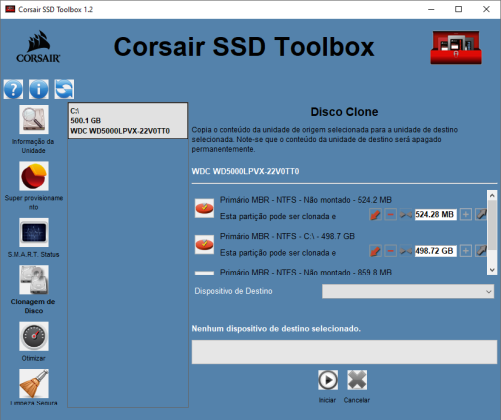Toggle clone checkmark for C:\ 498.7 GB partition
The width and height of the screenshot is (501, 420).
pos(204,245)
